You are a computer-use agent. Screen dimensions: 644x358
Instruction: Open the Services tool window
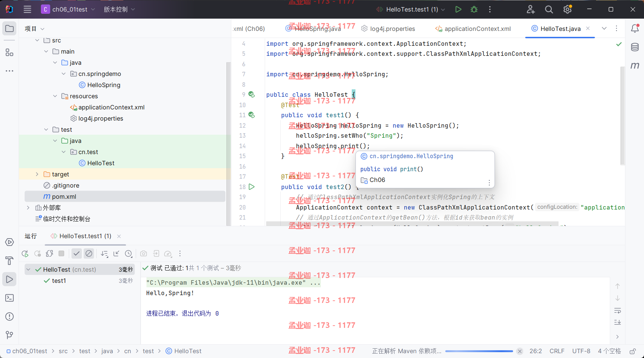point(10,242)
